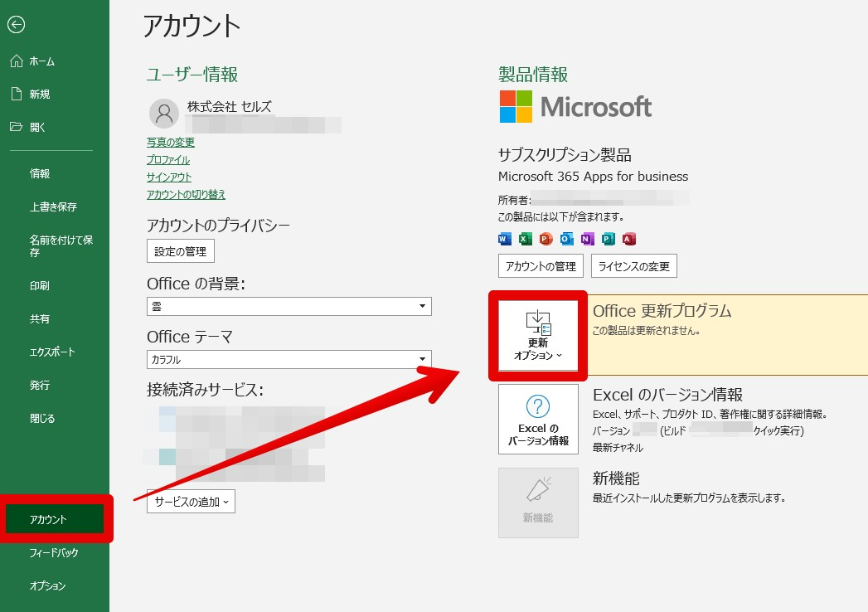Click ライセンスの変更 button

pos(634,266)
